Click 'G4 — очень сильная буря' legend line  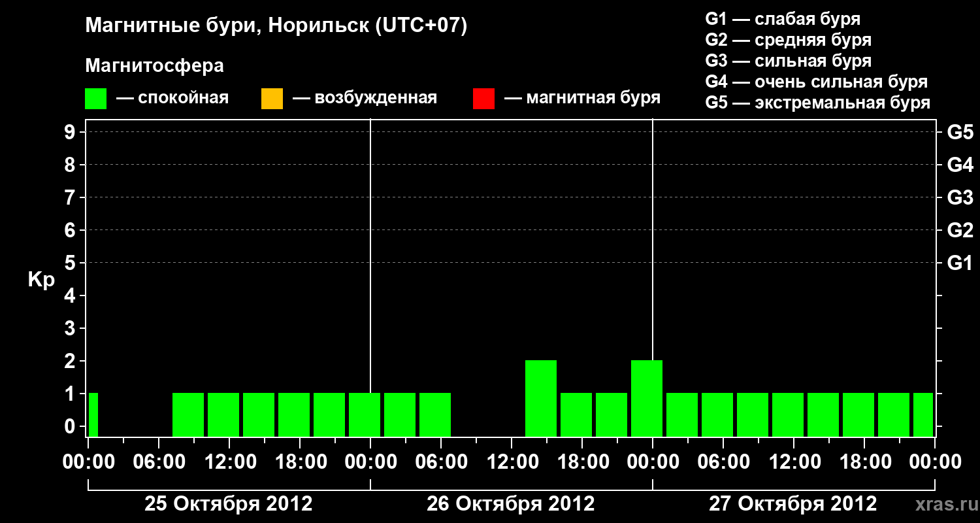(817, 82)
